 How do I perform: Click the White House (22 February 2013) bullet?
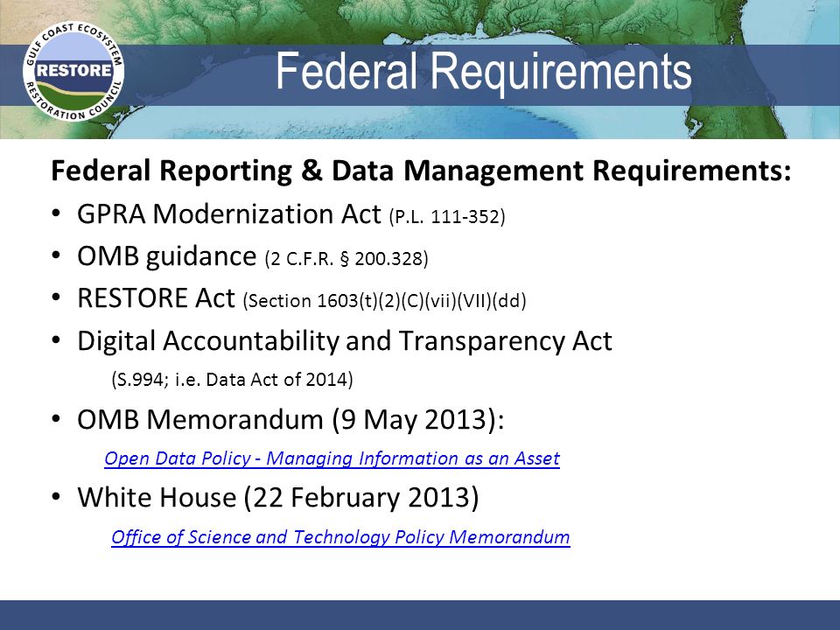278,498
